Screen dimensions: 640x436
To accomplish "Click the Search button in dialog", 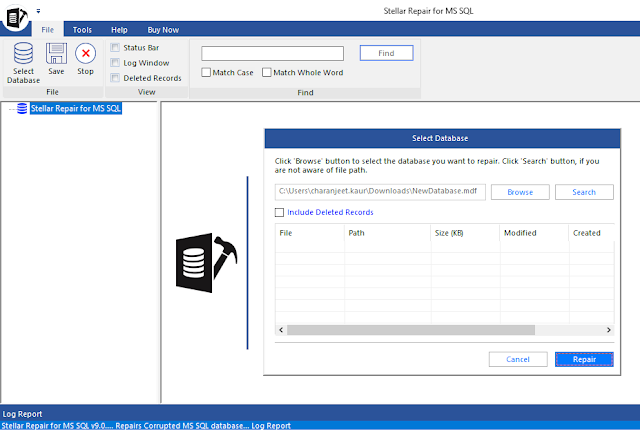I will [584, 192].
